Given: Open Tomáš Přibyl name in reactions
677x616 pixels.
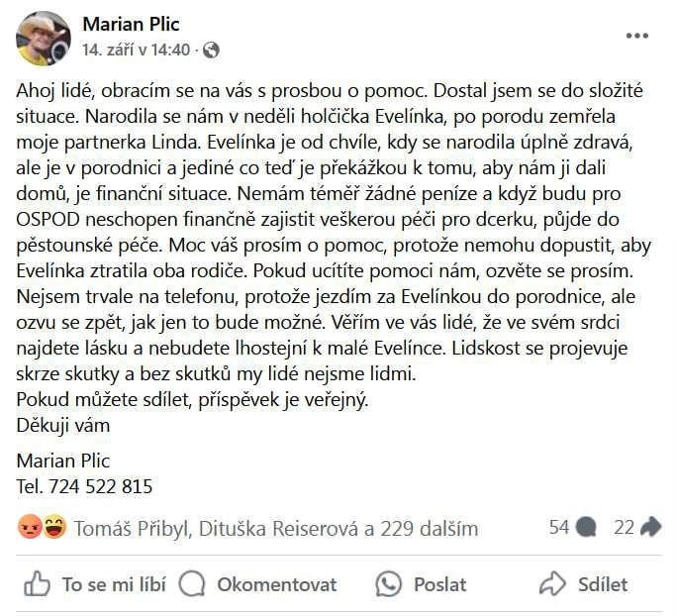Looking at the screenshot, I should click(x=134, y=528).
